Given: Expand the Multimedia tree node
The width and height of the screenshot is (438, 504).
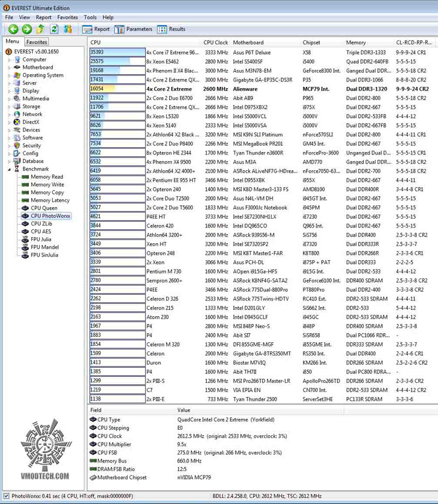Looking at the screenshot, I should tap(9, 99).
